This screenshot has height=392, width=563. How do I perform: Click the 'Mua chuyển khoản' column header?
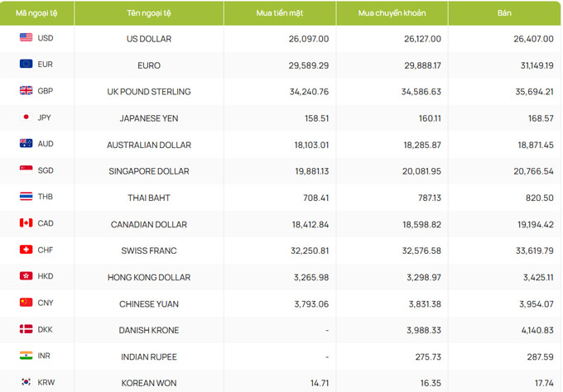(x=392, y=13)
